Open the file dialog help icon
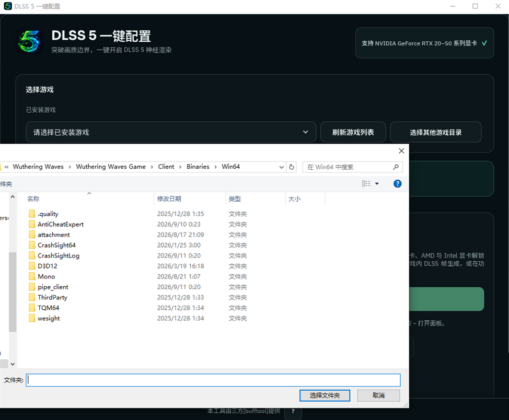 click(397, 184)
